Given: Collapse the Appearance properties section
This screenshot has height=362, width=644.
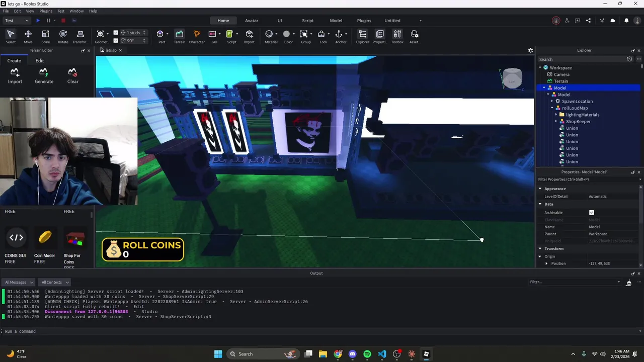Looking at the screenshot, I should (x=540, y=189).
